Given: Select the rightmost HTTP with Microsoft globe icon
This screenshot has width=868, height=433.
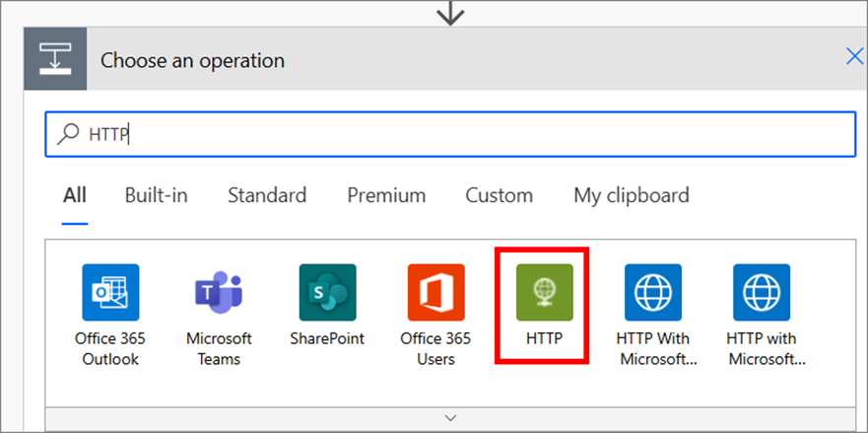Looking at the screenshot, I should pyautogui.click(x=762, y=293).
